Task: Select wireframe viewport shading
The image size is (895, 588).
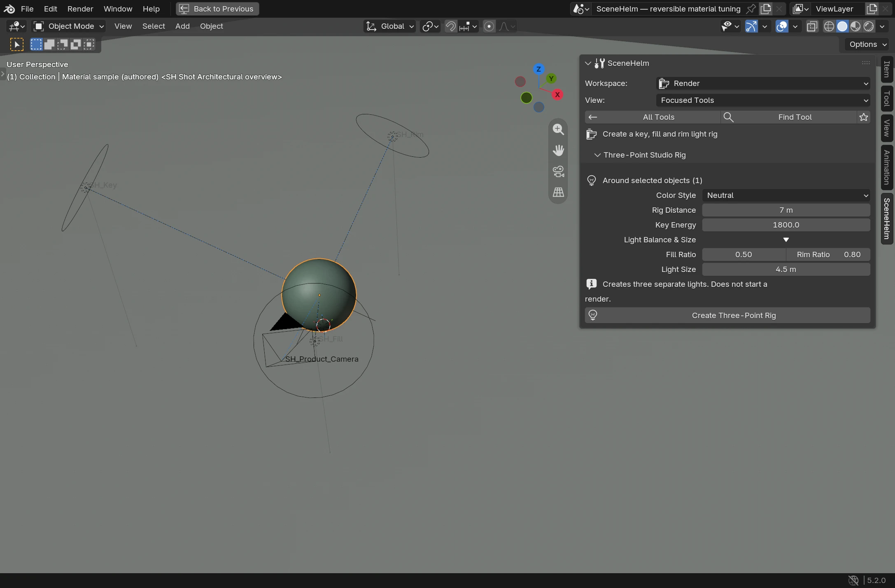Action: 829,26
